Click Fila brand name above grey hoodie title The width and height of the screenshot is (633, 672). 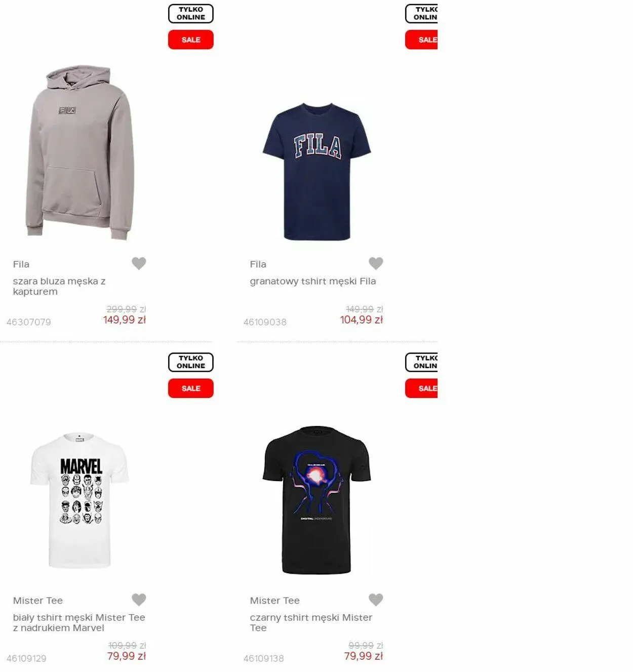pyautogui.click(x=21, y=264)
